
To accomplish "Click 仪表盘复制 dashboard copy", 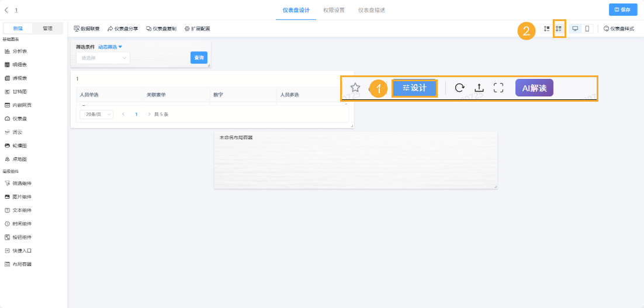I will pos(161,29).
